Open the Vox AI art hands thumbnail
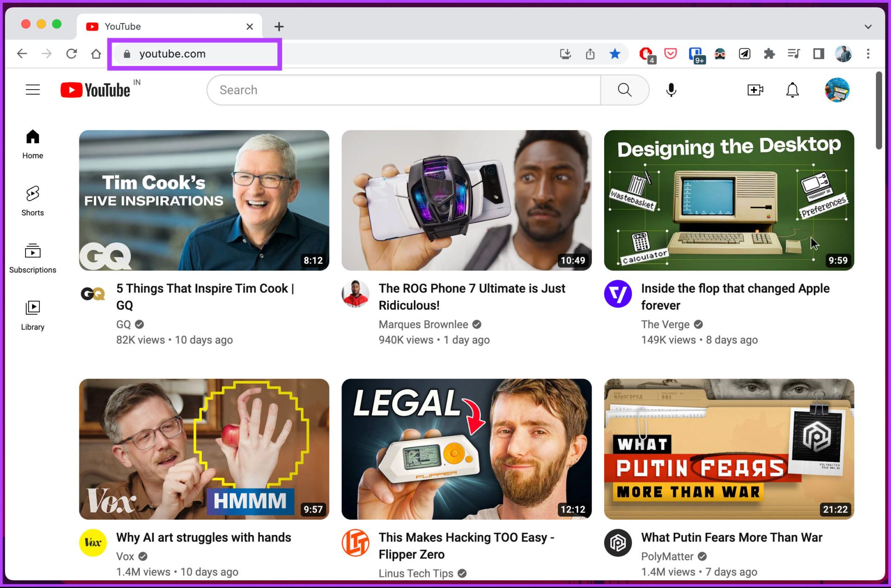891x588 pixels. tap(204, 449)
